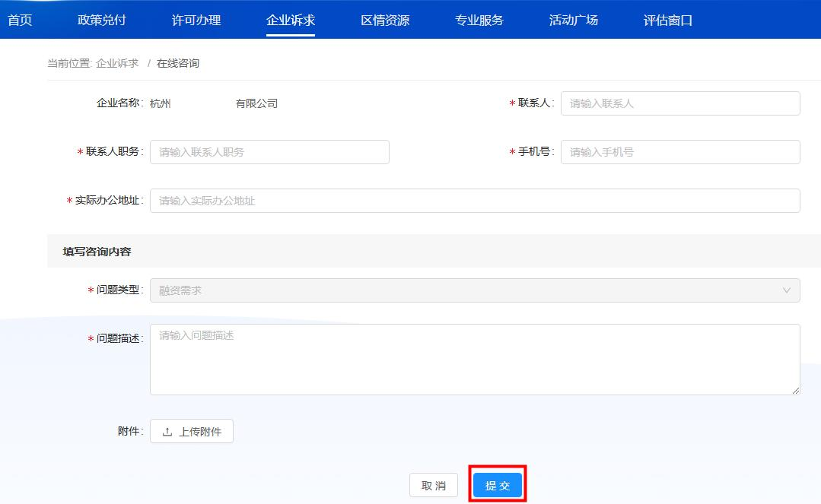Switch to the 许可办理 tab

pos(196,20)
